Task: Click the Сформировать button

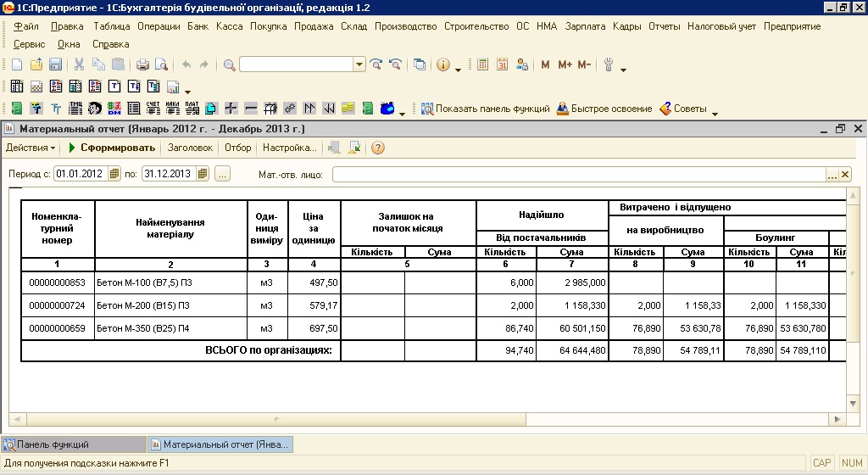Action: [112, 148]
